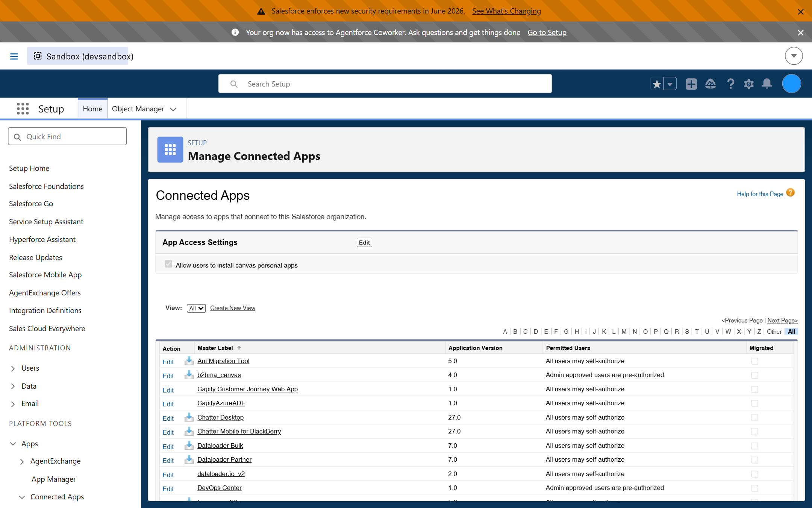Image resolution: width=812 pixels, height=508 pixels.
Task: Open the View All dropdown
Action: point(196,308)
